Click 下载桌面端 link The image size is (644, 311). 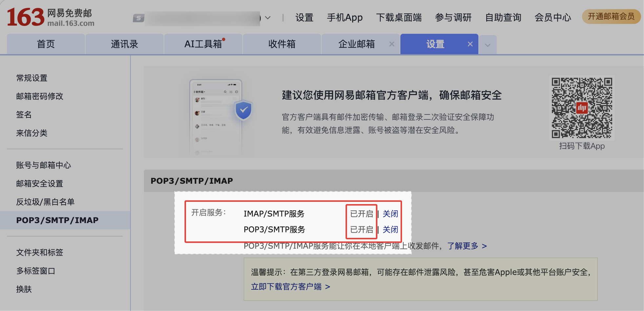point(399,18)
